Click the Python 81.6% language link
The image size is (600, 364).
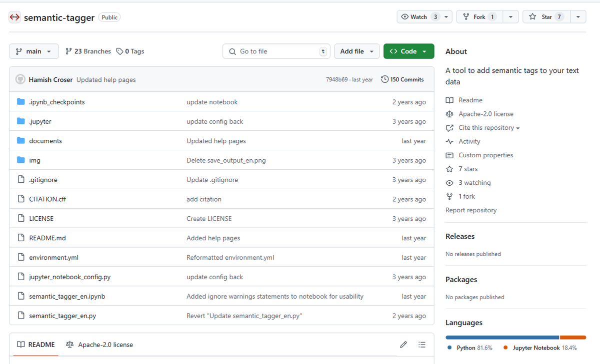(470, 348)
